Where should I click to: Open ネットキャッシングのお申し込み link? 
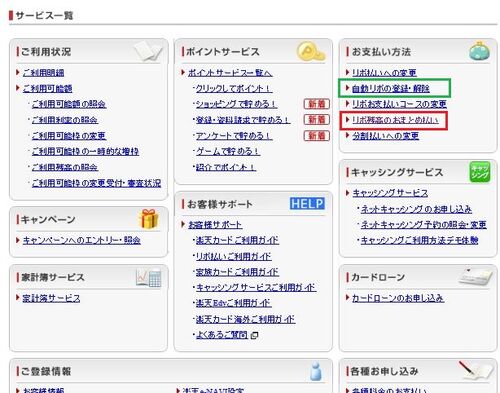tap(416, 209)
